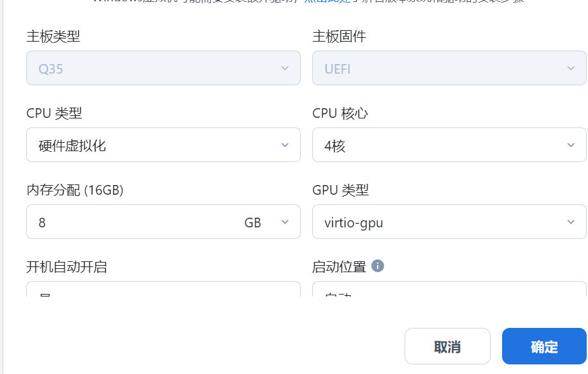Click the 取消 button
Viewport: 588px width, 374px height.
tap(448, 346)
